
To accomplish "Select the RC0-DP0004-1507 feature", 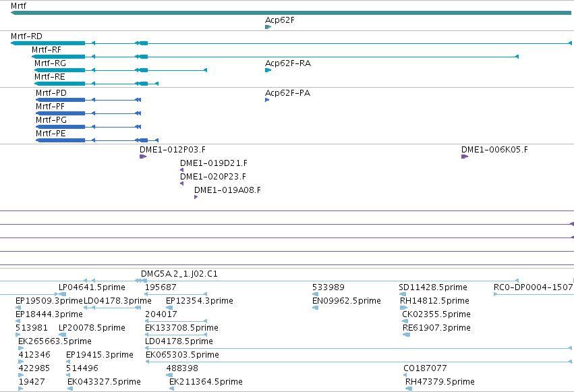I will point(533,287).
